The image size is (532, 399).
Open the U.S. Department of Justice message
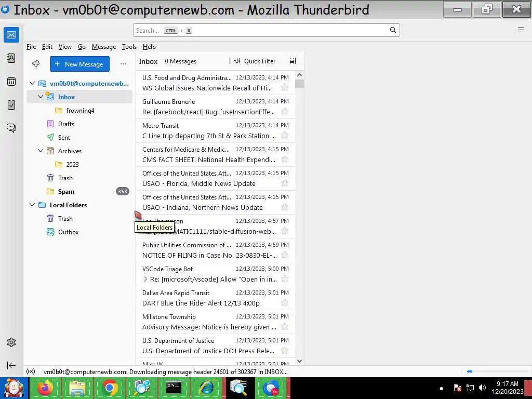(x=215, y=345)
